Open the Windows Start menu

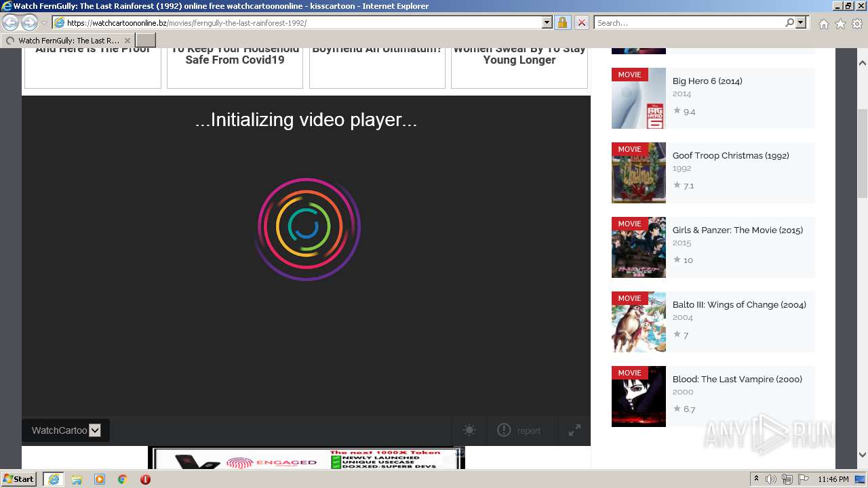(x=19, y=479)
